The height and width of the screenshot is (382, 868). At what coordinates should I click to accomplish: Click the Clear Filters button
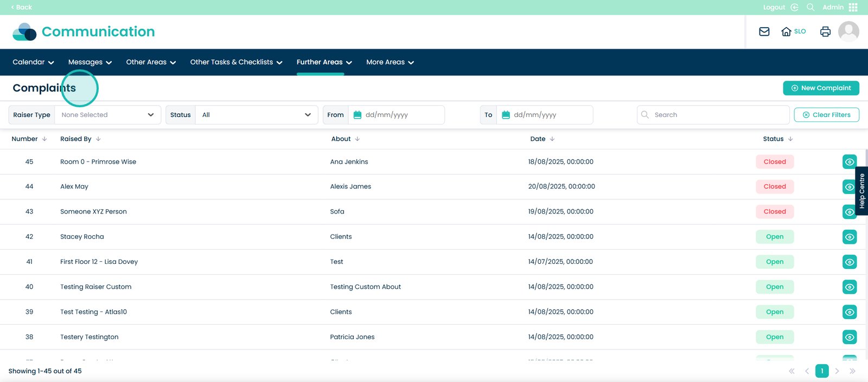[x=826, y=115]
